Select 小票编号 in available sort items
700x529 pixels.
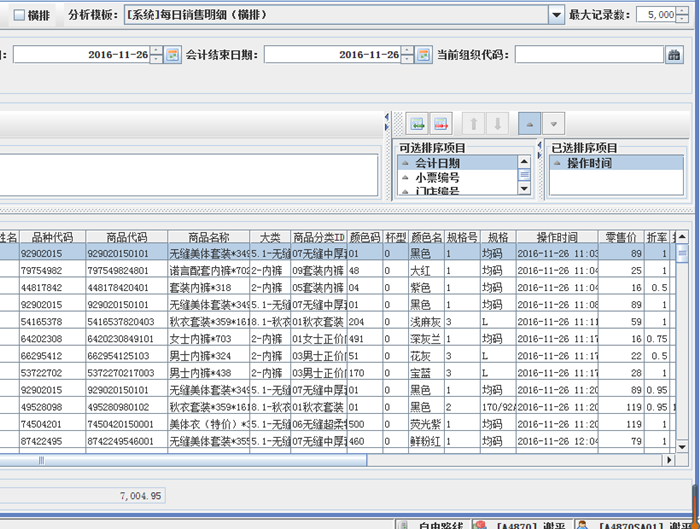tap(437, 177)
